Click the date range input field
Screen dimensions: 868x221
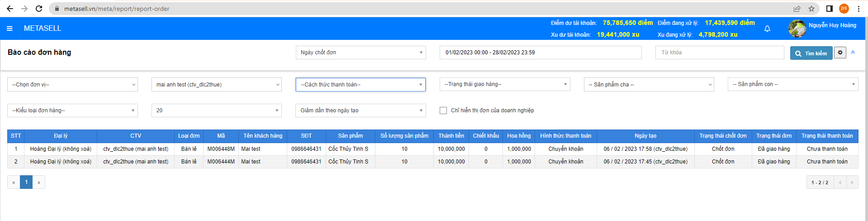(540, 53)
